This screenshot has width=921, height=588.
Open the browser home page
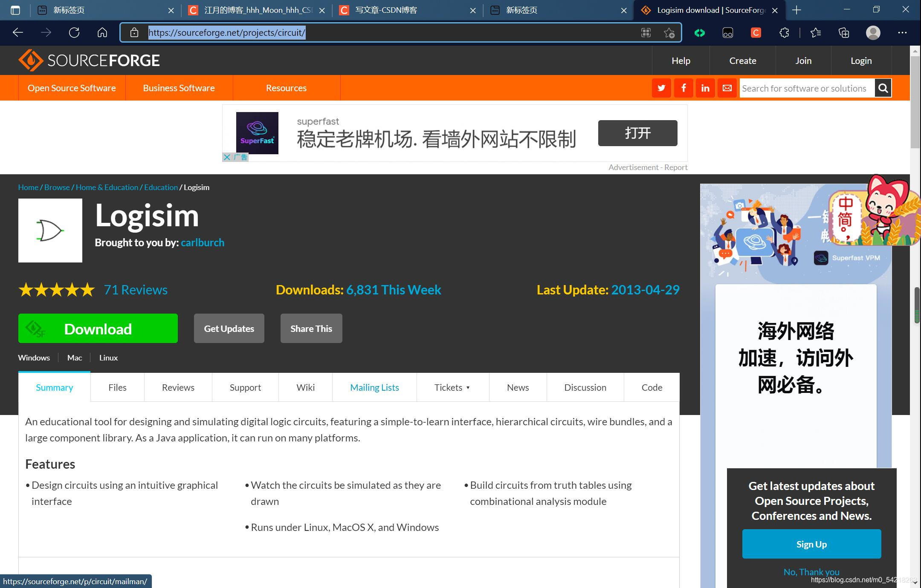point(102,32)
